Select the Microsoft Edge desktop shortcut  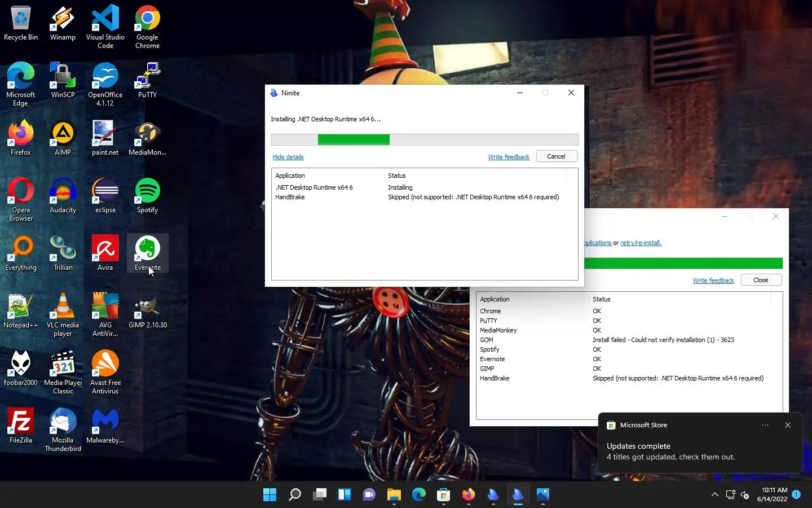tap(21, 85)
